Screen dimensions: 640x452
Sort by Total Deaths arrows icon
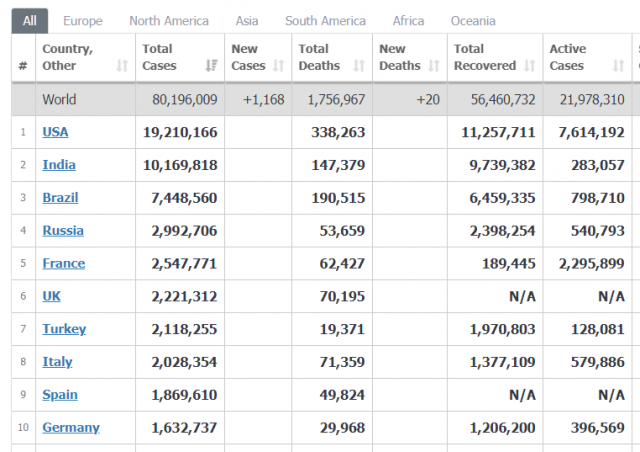(359, 65)
